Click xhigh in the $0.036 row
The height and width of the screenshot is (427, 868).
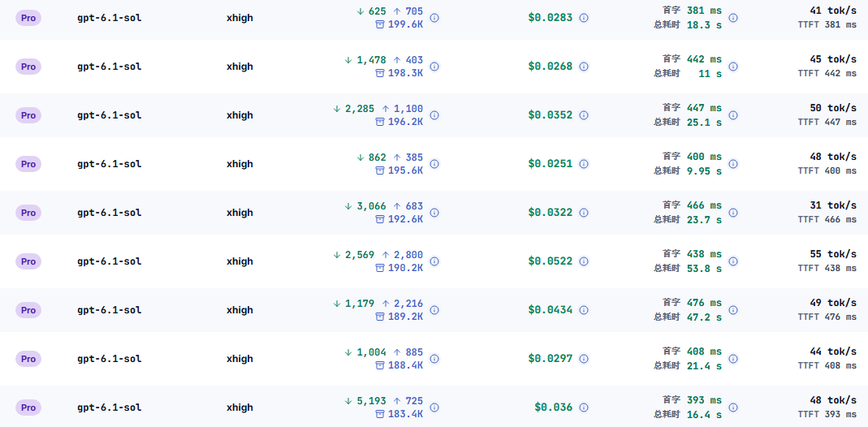(240, 407)
